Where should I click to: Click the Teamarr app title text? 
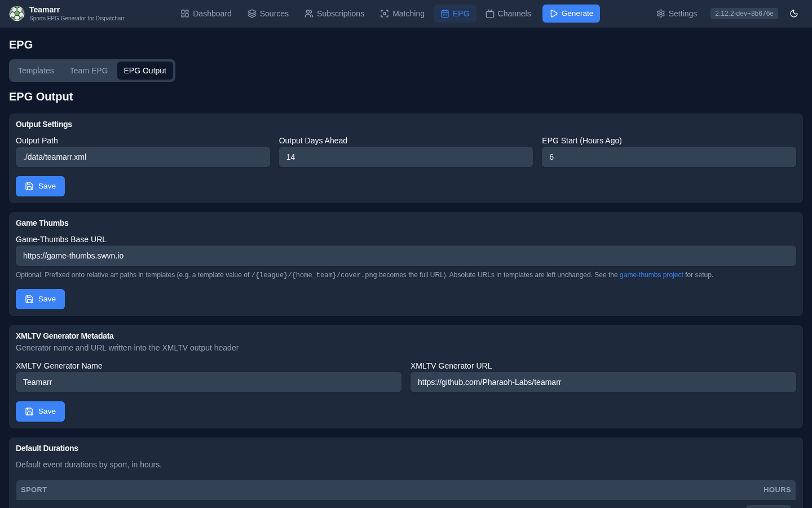point(45,10)
